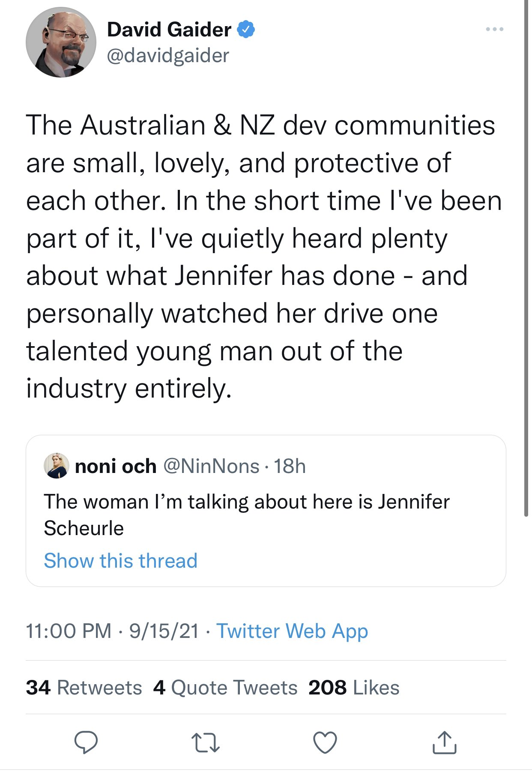View the 34 Retweets list

(x=84, y=688)
